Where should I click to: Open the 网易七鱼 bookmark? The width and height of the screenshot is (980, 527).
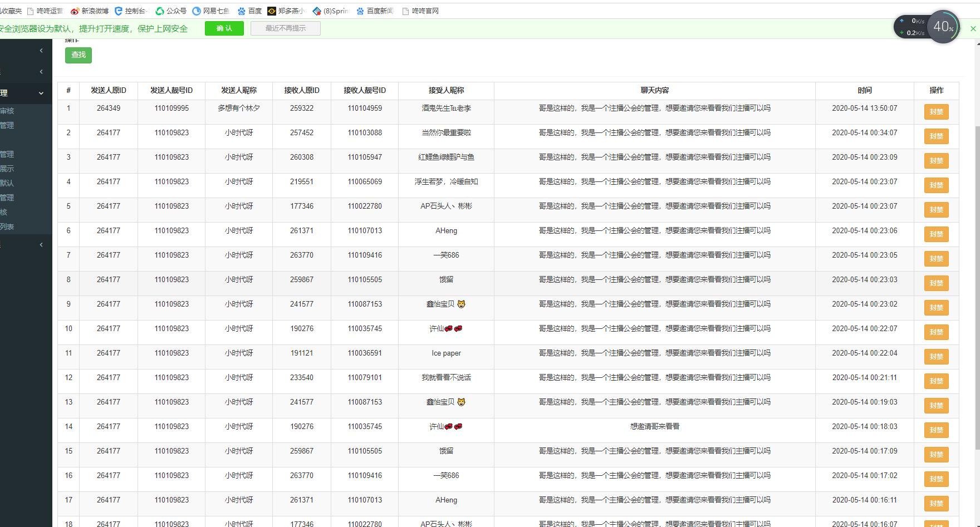tap(211, 11)
